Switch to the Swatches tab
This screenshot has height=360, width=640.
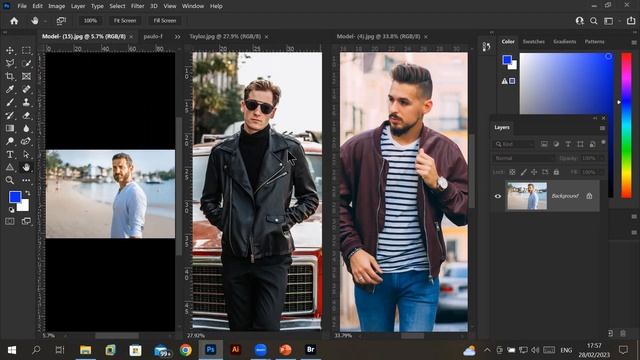pos(533,42)
